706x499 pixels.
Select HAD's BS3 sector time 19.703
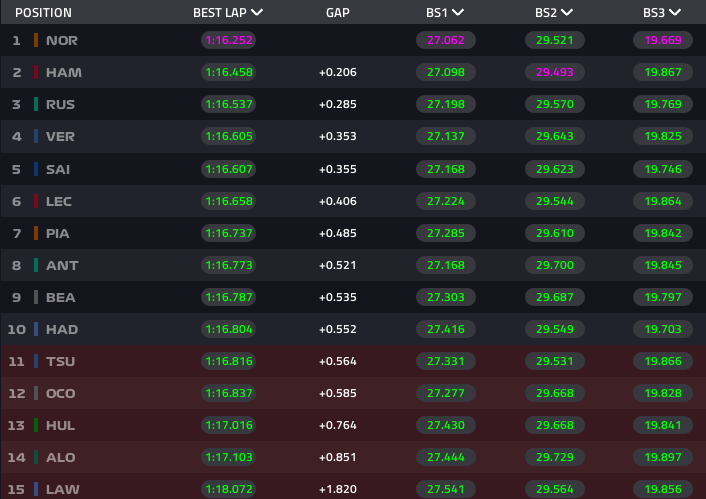point(663,329)
